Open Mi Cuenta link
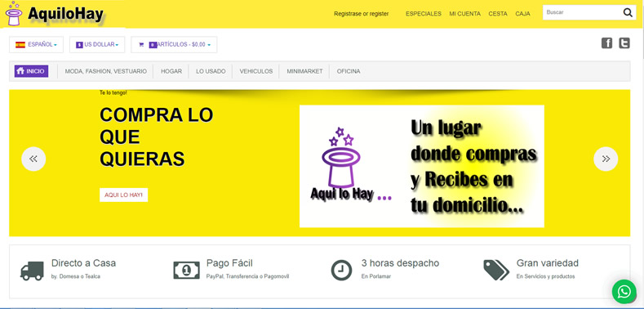The height and width of the screenshot is (309, 644). (465, 14)
